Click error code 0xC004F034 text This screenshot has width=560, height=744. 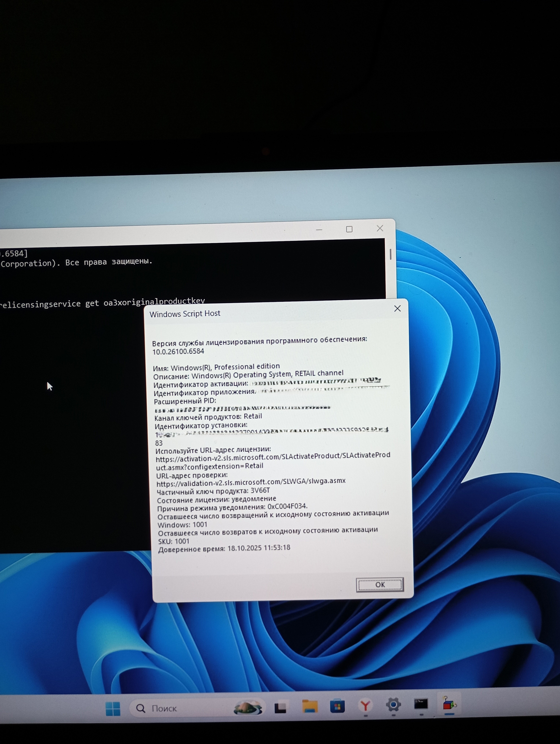[x=287, y=506]
